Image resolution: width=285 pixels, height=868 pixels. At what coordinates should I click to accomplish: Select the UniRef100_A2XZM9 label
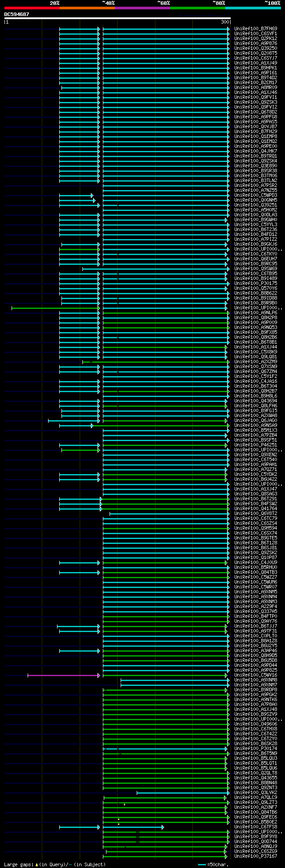click(256, 361)
